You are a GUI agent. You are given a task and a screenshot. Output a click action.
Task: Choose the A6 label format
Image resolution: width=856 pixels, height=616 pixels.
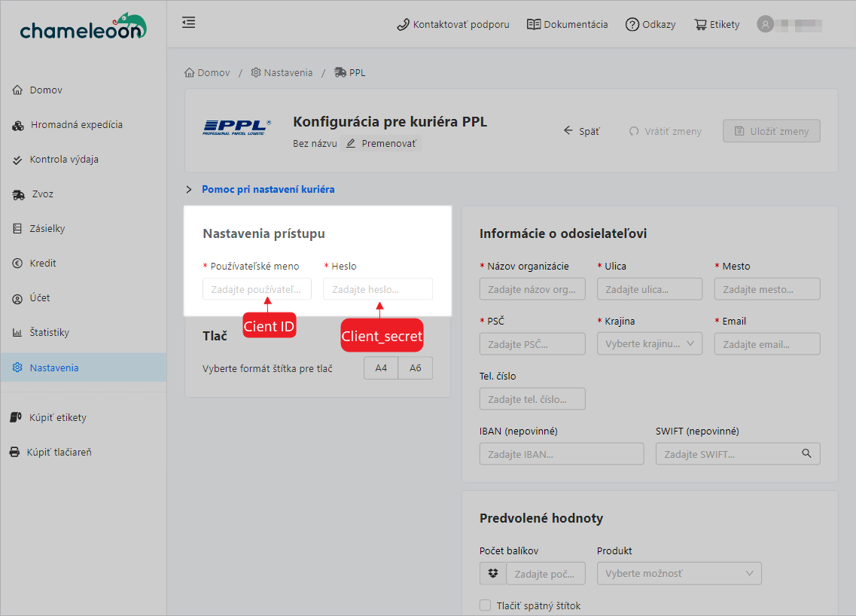click(x=415, y=368)
